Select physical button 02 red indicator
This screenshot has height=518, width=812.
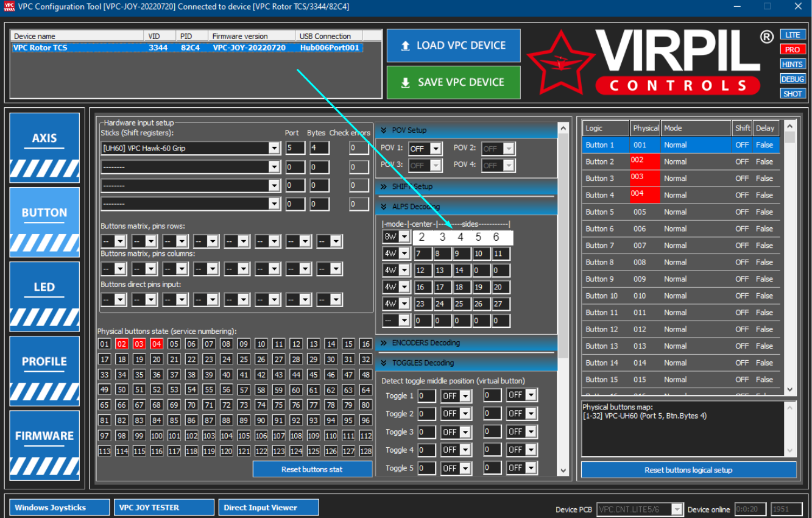(x=122, y=344)
